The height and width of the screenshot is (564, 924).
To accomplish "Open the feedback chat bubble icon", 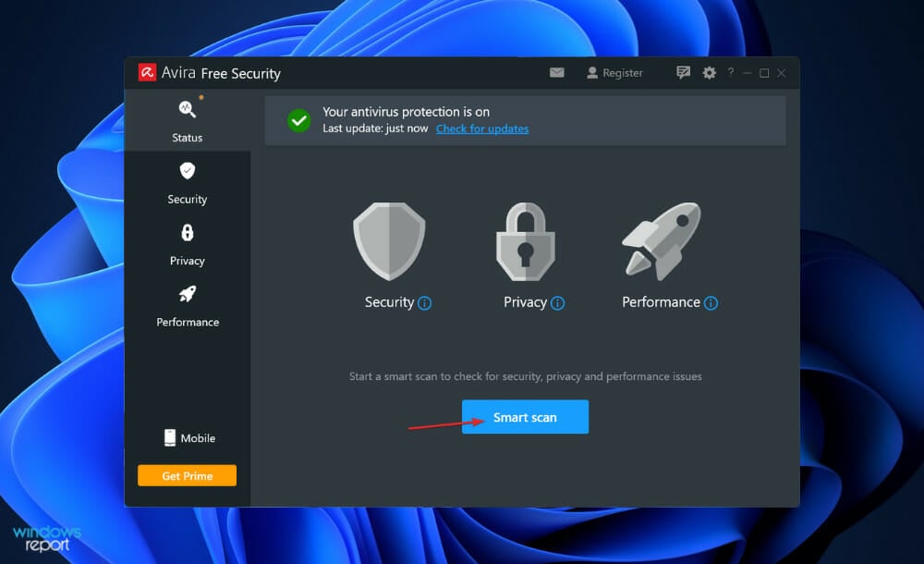I will click(x=683, y=72).
